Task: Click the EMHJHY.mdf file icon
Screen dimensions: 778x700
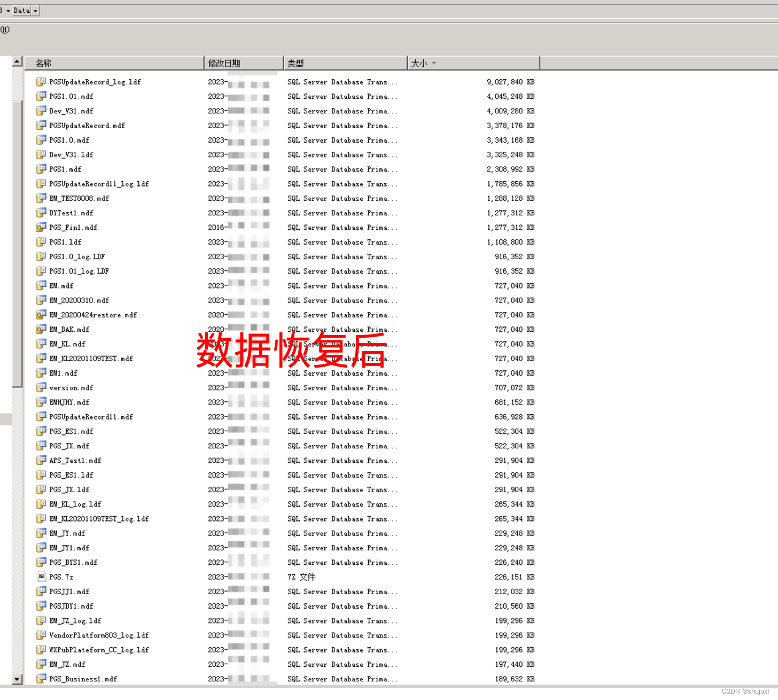Action: tap(41, 402)
